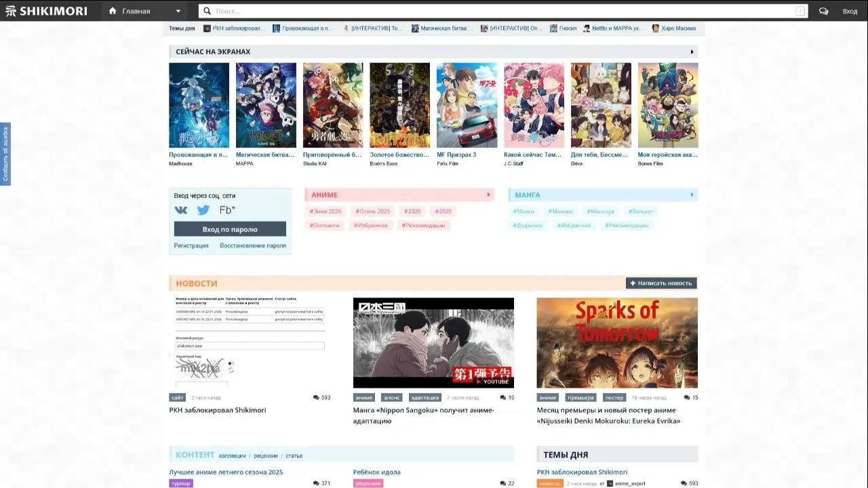Open the Ребёнок идола review link
This screenshot has width=868, height=488.
pos(377,472)
